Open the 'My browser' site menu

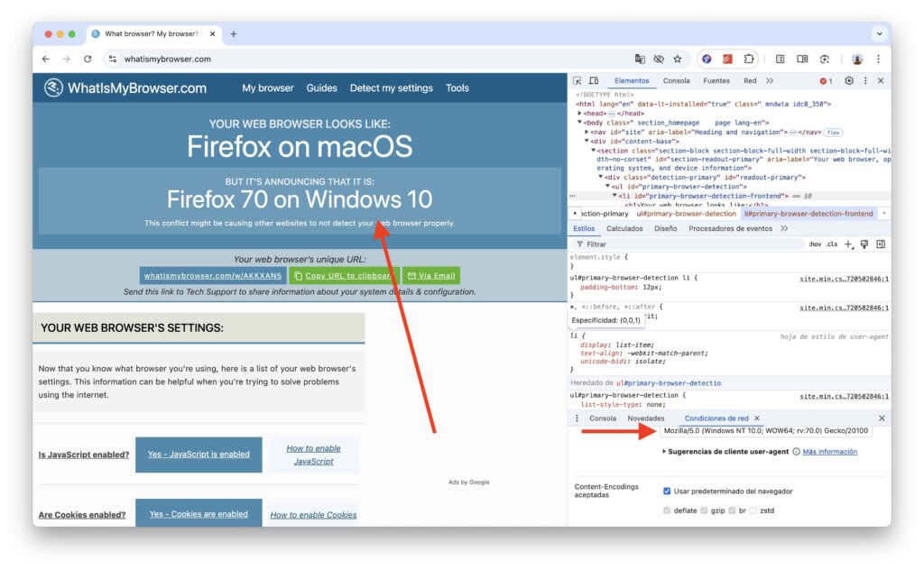pos(267,88)
